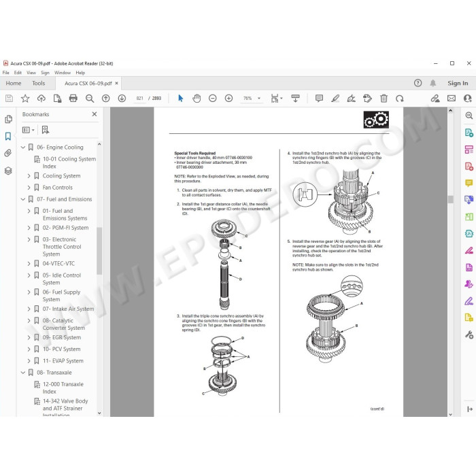476x476 pixels.
Task: Choose the Selection arrow tool
Action: [181, 99]
